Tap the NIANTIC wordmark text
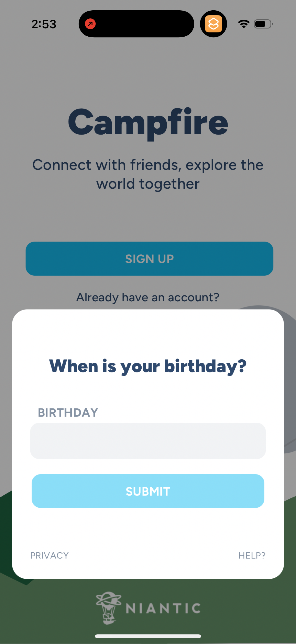This screenshot has width=296, height=644. point(163,608)
